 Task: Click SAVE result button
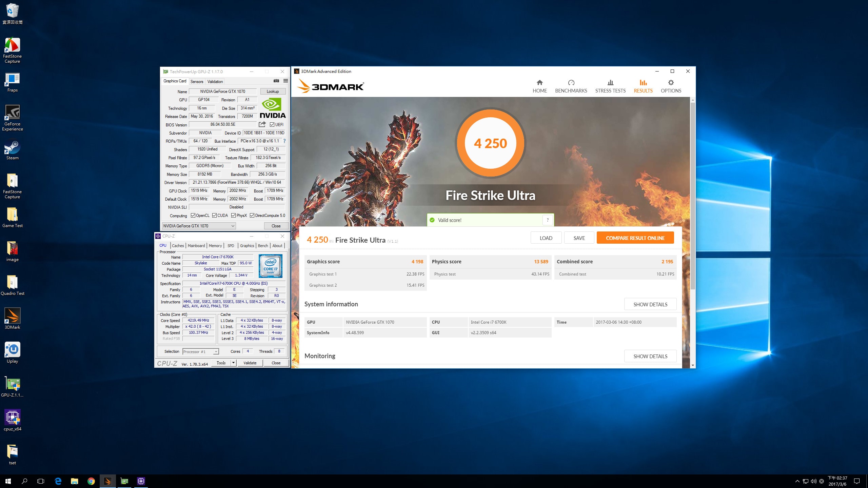pyautogui.click(x=579, y=238)
